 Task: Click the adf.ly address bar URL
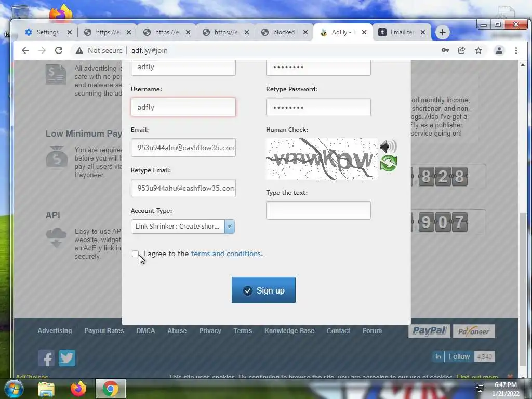tap(150, 50)
